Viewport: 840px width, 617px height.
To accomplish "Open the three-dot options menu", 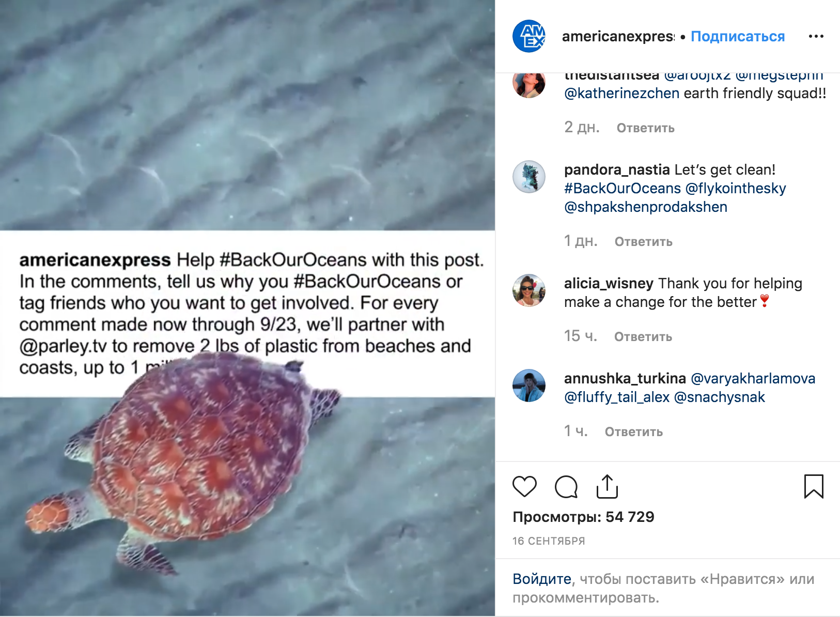I will tap(816, 36).
